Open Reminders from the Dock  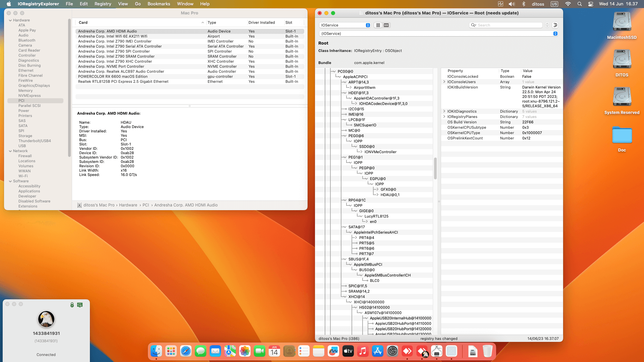point(304,351)
